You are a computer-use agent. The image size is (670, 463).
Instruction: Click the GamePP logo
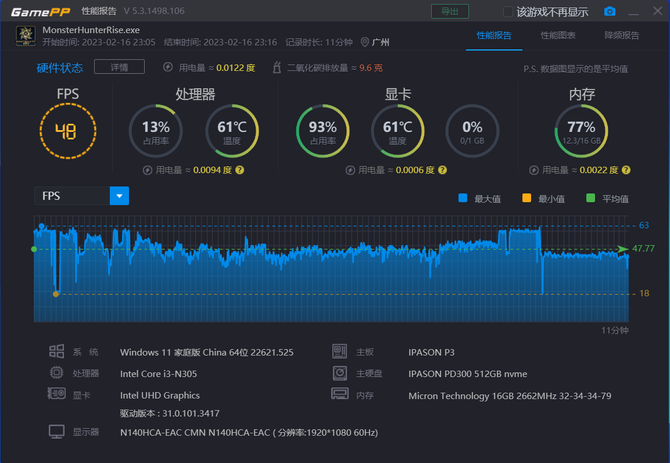point(41,12)
